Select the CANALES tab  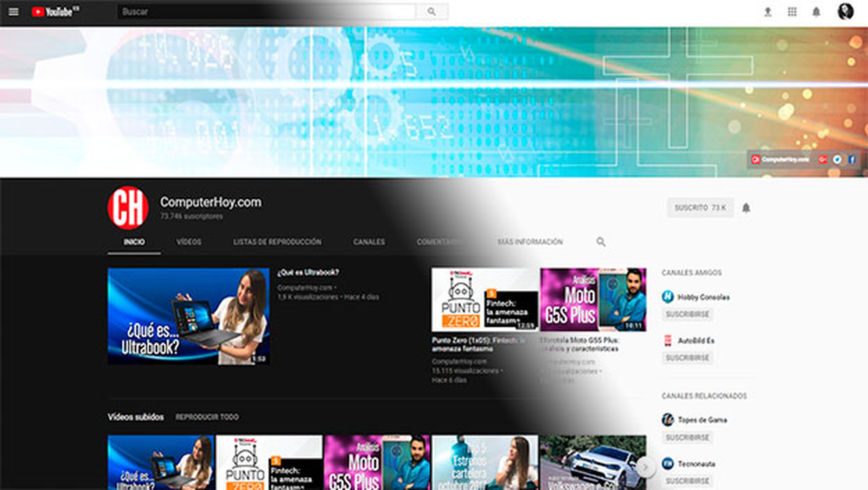coord(369,242)
